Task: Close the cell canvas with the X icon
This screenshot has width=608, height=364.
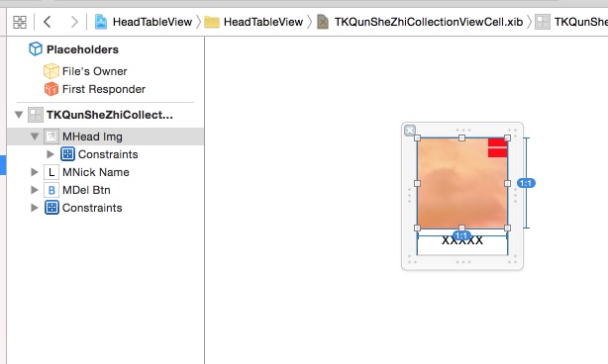Action: coord(410,131)
